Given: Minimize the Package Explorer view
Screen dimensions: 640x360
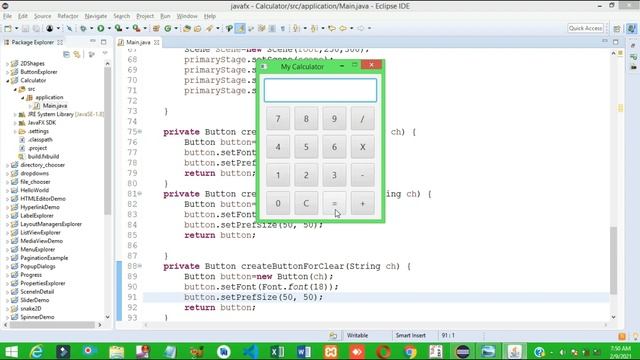Looking at the screenshot, I should (x=93, y=42).
